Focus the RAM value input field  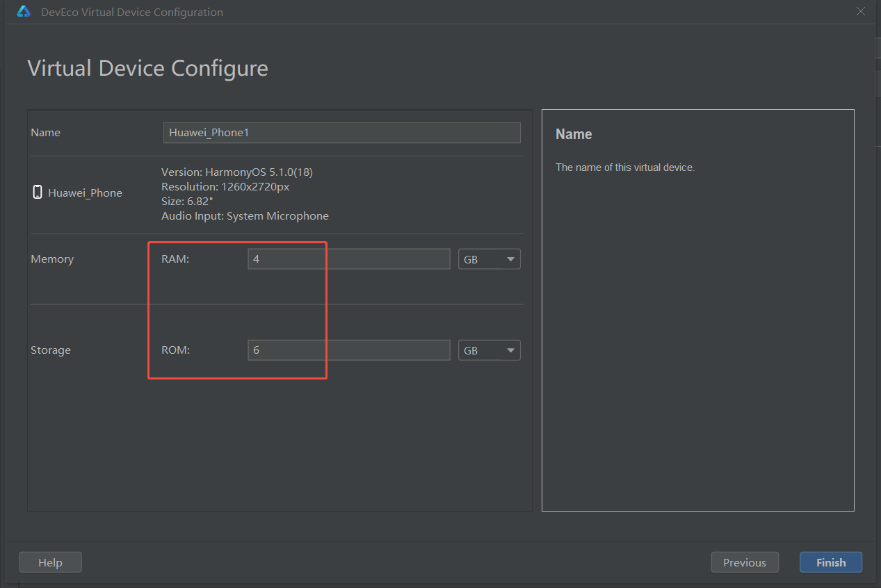coord(348,259)
